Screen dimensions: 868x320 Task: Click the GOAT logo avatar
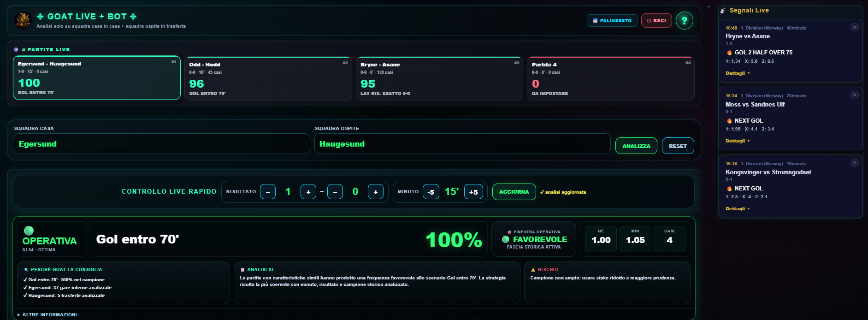tap(23, 20)
